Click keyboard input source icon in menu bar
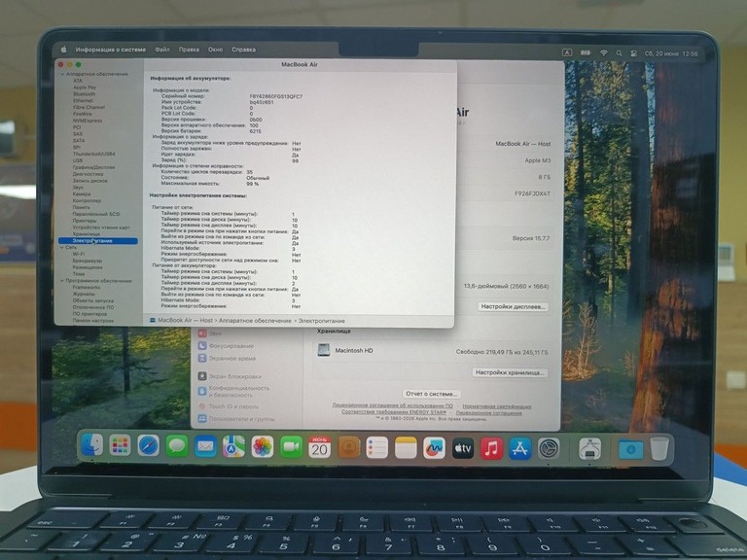 click(x=566, y=52)
